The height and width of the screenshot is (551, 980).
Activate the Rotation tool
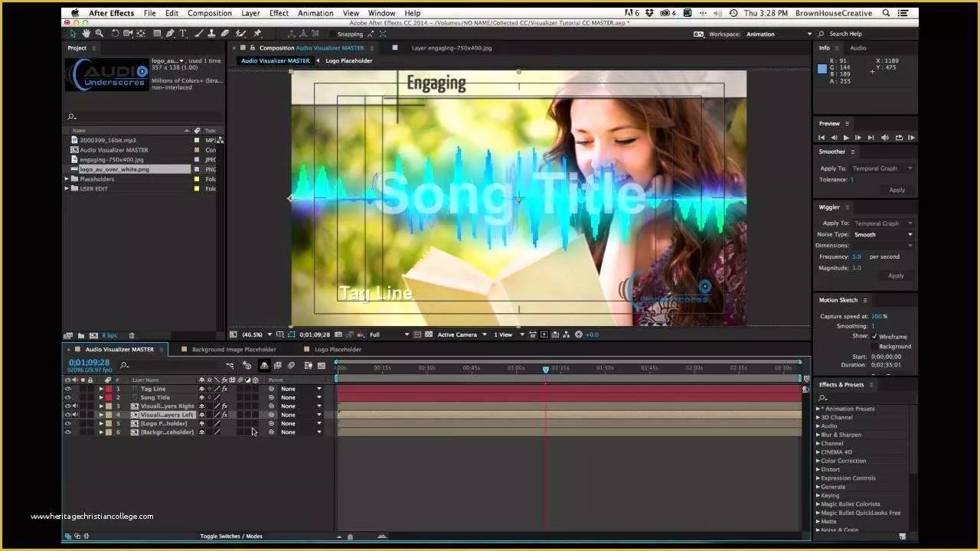115,34
